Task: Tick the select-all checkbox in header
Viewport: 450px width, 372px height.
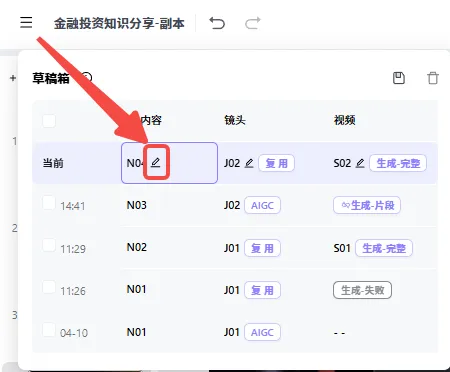Action: click(x=49, y=120)
